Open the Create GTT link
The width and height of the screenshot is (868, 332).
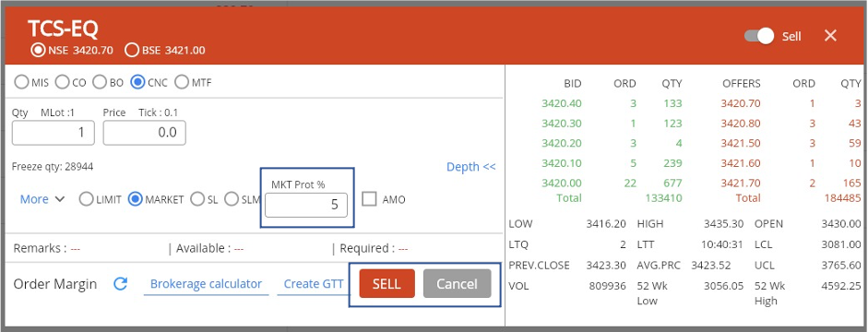[314, 284]
